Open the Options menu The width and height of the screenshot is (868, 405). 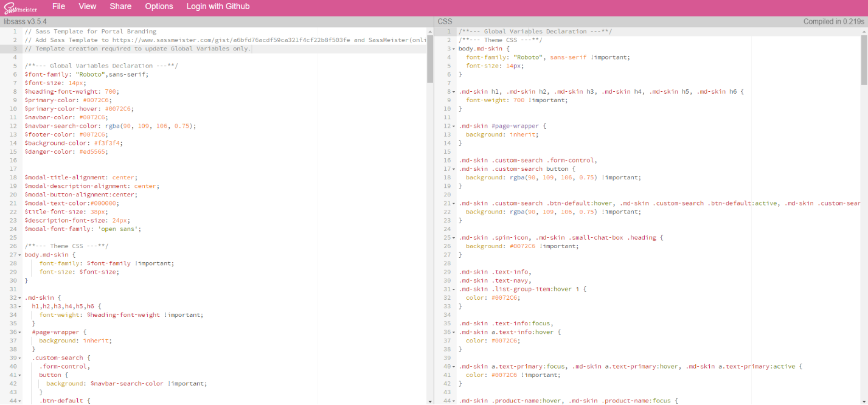(x=159, y=6)
